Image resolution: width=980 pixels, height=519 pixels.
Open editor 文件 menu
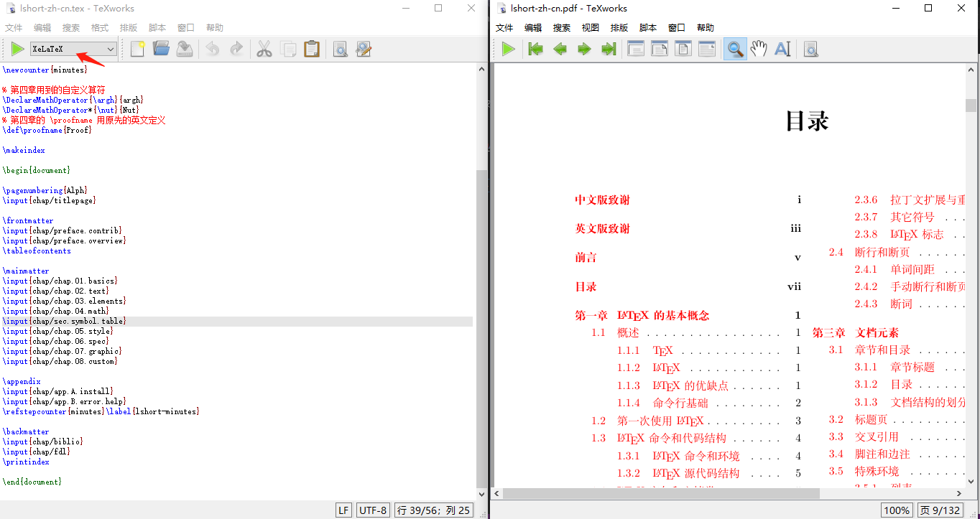(x=14, y=28)
